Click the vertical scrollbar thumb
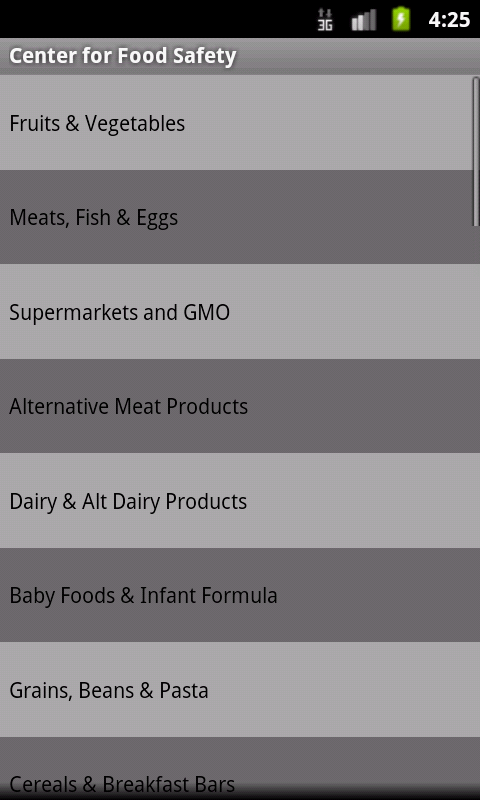The height and width of the screenshot is (800, 480). pos(476,151)
